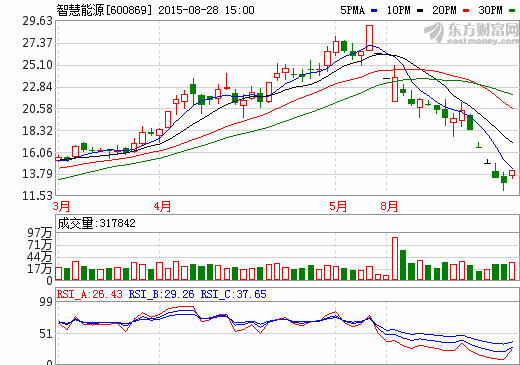Click the 成交量:317842 volume header

[97, 223]
